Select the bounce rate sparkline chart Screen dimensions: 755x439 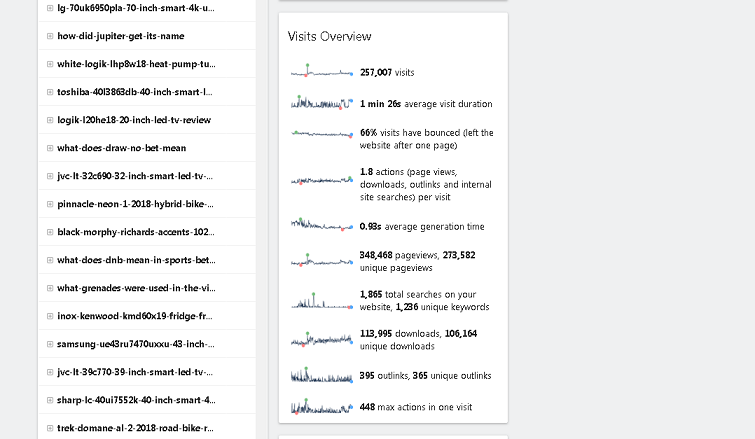(x=322, y=133)
